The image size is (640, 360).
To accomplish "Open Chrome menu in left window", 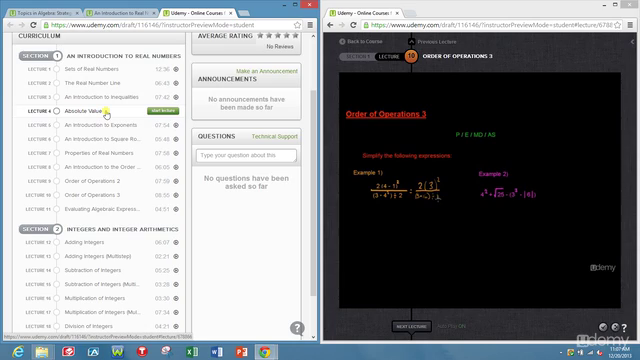I will [310, 25].
